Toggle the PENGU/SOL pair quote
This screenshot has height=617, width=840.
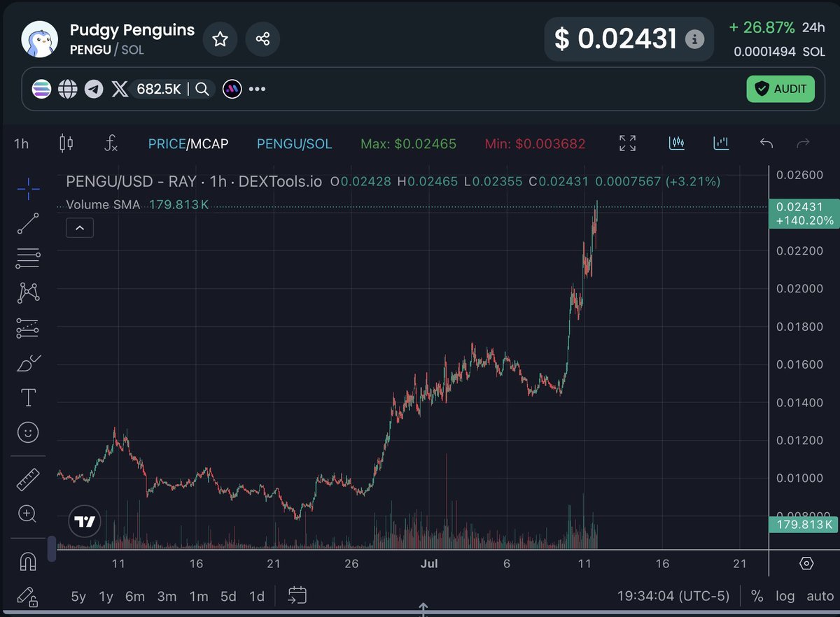pyautogui.click(x=295, y=144)
